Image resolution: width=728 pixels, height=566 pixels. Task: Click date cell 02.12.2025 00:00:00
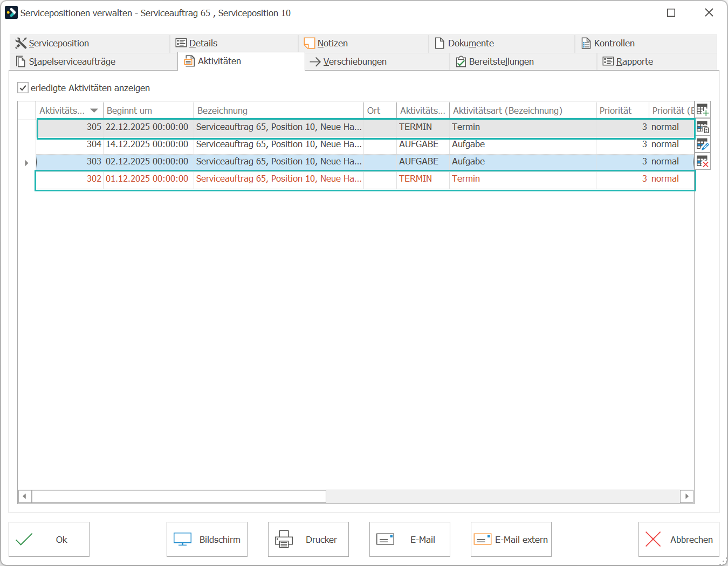147,162
